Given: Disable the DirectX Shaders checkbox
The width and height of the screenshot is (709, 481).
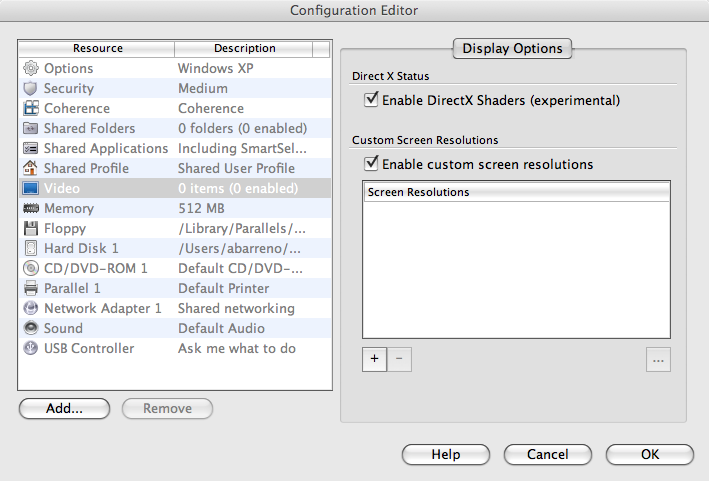Looking at the screenshot, I should tap(373, 100).
